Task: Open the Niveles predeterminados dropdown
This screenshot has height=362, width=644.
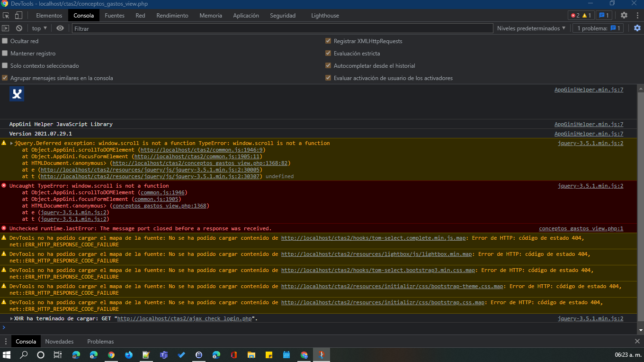Action: tap(531, 28)
